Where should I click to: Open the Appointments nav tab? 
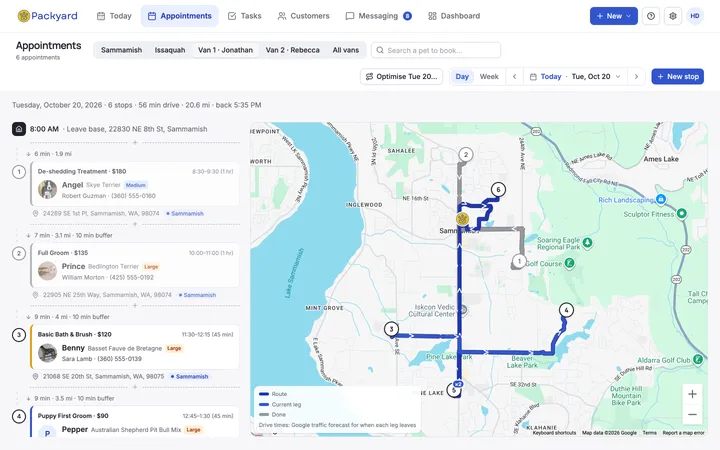(180, 16)
